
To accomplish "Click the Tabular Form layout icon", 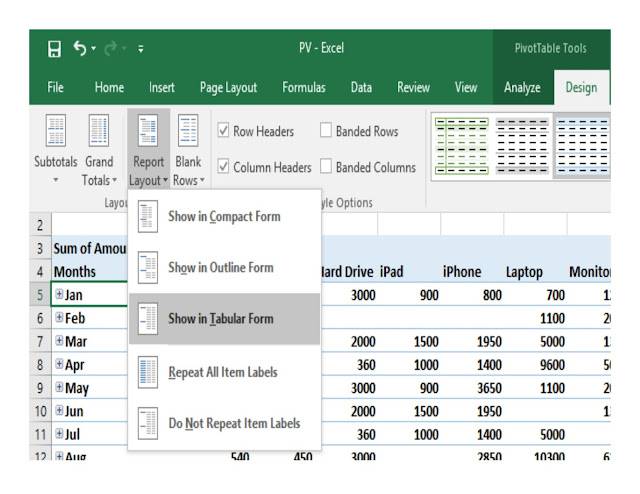I will 148,318.
